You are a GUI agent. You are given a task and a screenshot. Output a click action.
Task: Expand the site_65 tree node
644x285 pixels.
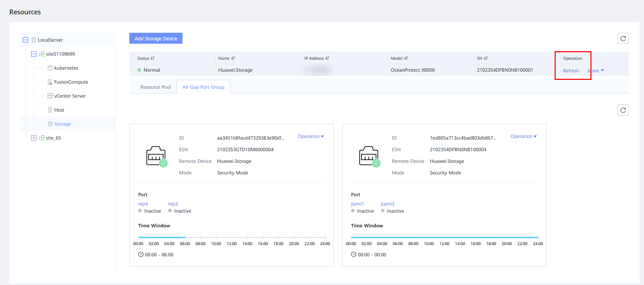pos(34,138)
